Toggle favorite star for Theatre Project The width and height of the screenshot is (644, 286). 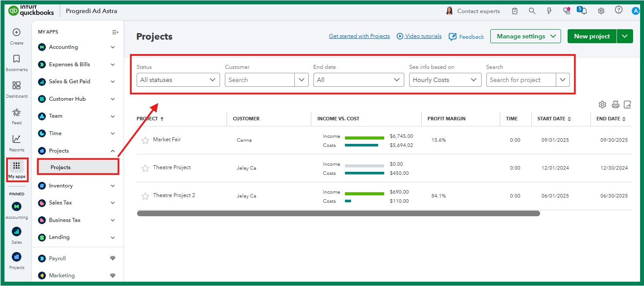(x=145, y=168)
